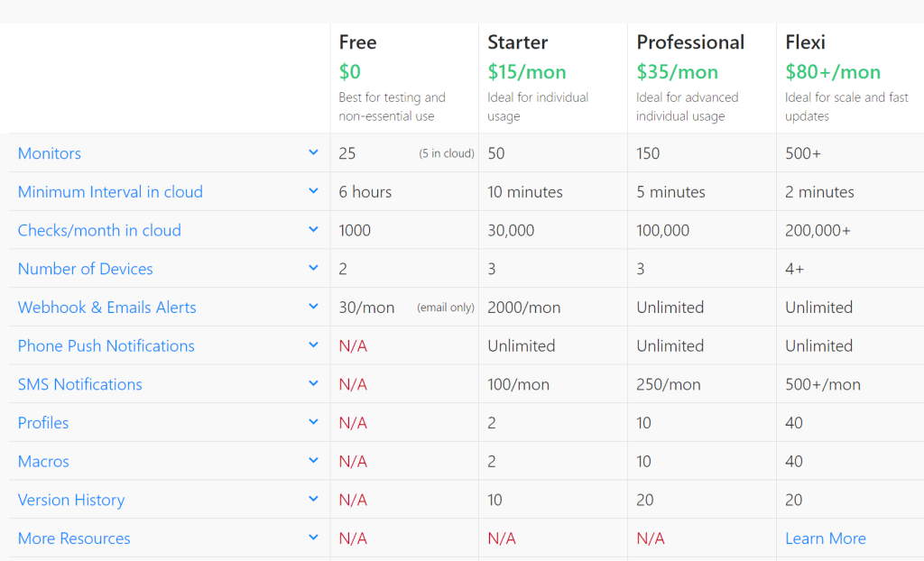Expand the Profiles row chevron

point(313,422)
